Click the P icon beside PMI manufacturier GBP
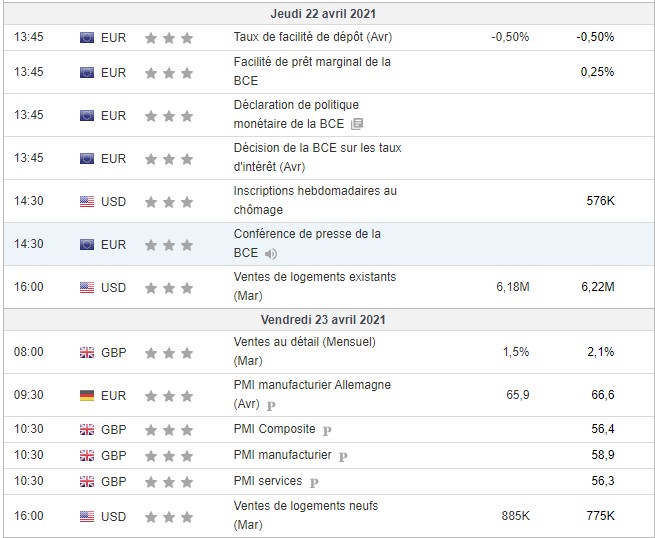This screenshot has height=538, width=655. tap(342, 456)
